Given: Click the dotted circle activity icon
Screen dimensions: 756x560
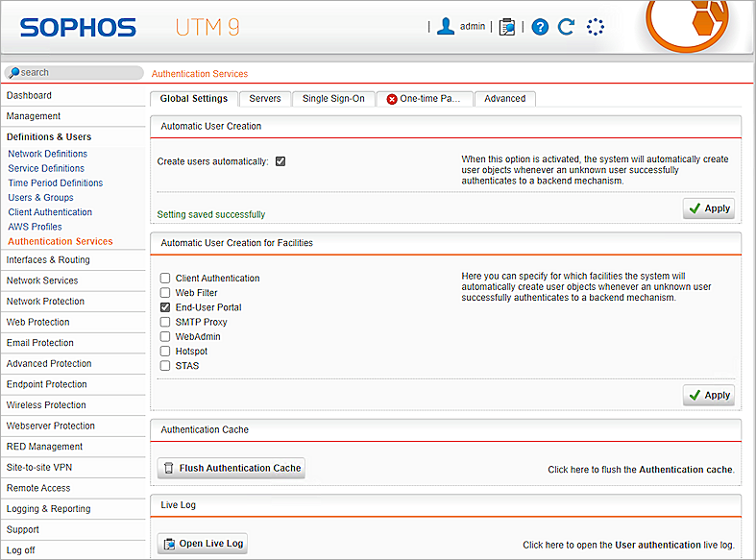Looking at the screenshot, I should [596, 27].
